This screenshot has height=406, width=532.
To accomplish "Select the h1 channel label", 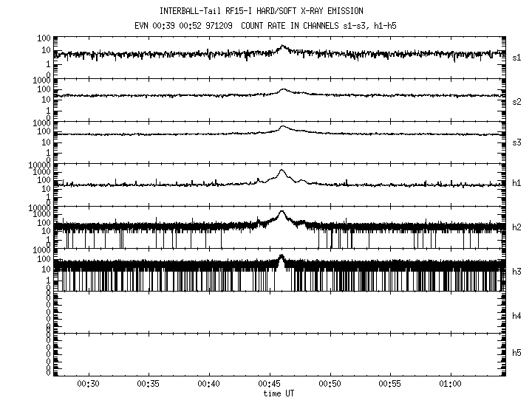I will [x=517, y=182].
